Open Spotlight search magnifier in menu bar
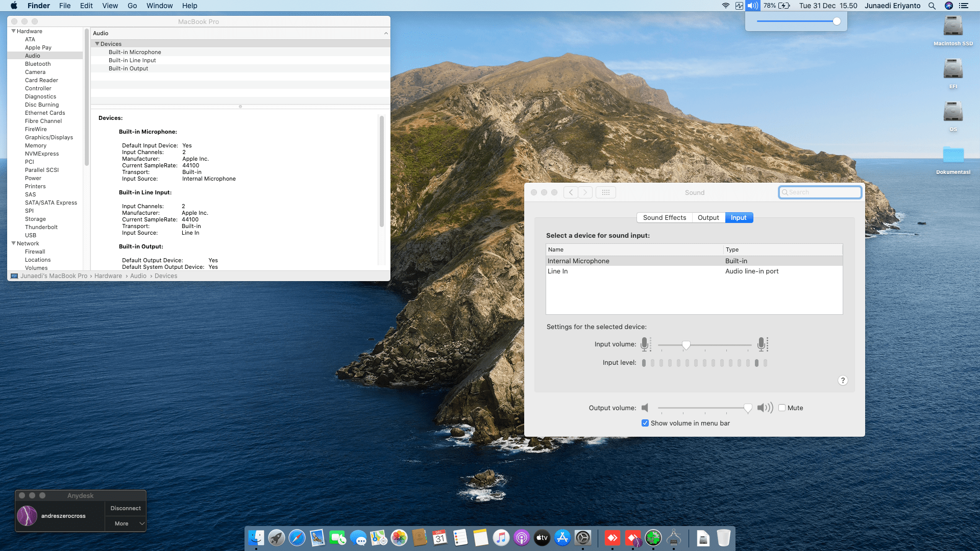The height and width of the screenshot is (551, 980). (932, 6)
